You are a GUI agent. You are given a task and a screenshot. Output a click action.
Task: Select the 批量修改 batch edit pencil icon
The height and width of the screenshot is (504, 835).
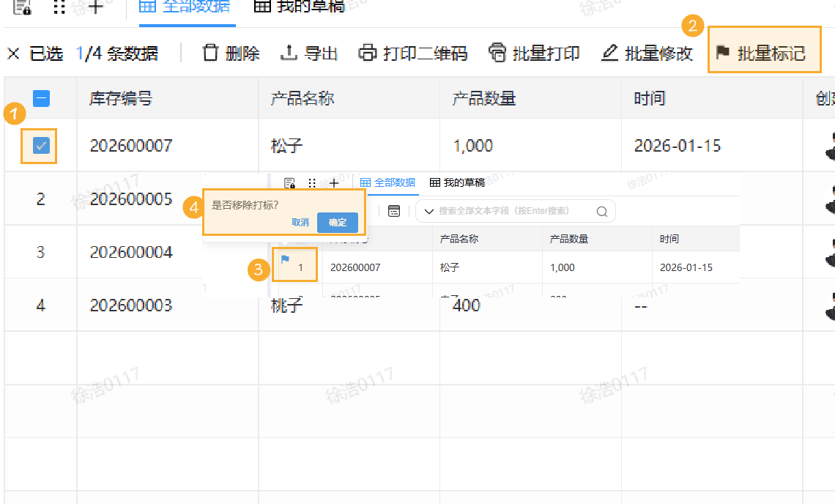(x=610, y=53)
